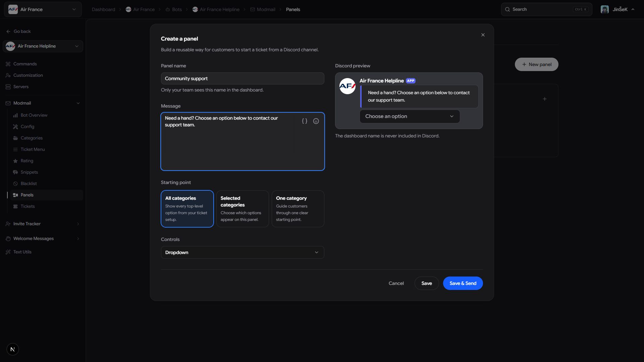
Task: Focus the Message text area
Action: pyautogui.click(x=243, y=141)
